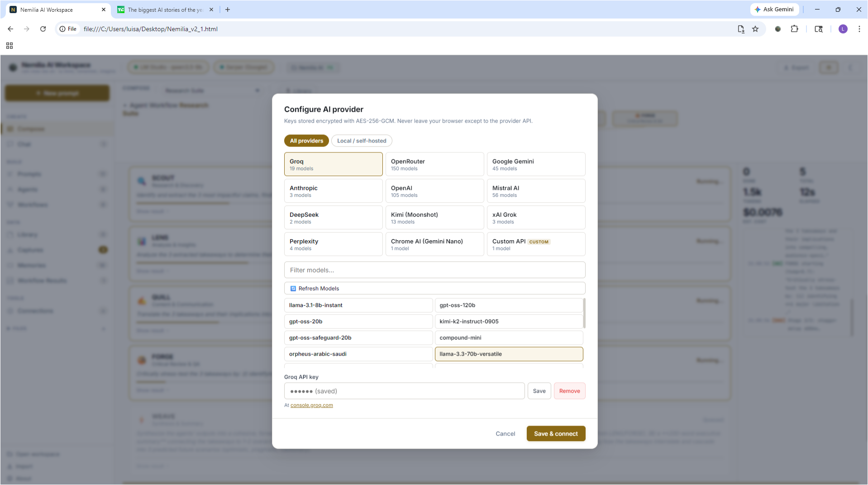Click the Refresh Models icon in the modal
This screenshot has width=868, height=485.
[293, 288]
